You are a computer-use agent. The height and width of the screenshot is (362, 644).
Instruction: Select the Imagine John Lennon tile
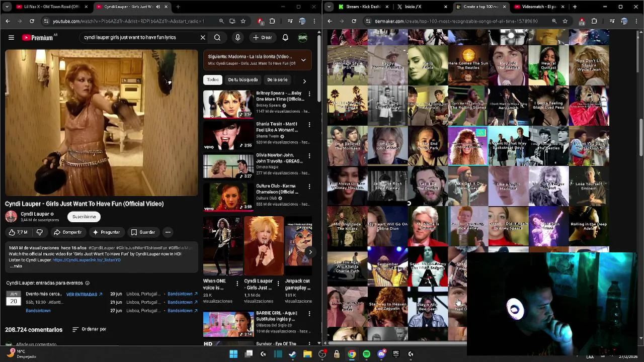pyautogui.click(x=387, y=145)
